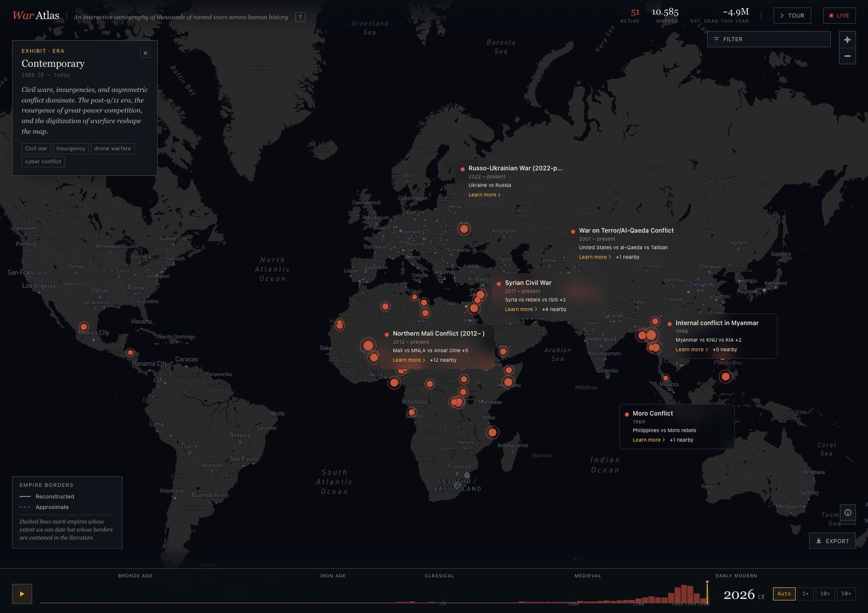The height and width of the screenshot is (613, 868).
Task: Click the conflict marker near Malacca
Action: pos(665,378)
